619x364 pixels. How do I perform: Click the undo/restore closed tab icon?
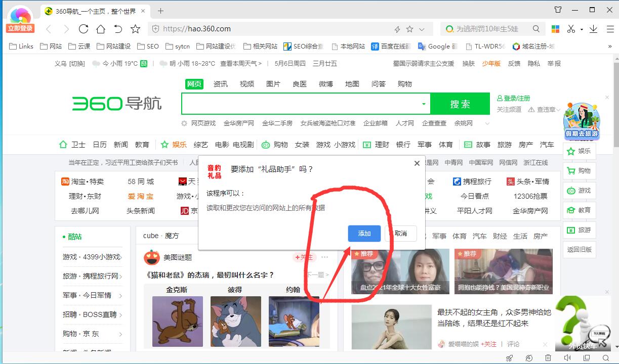coord(118,29)
